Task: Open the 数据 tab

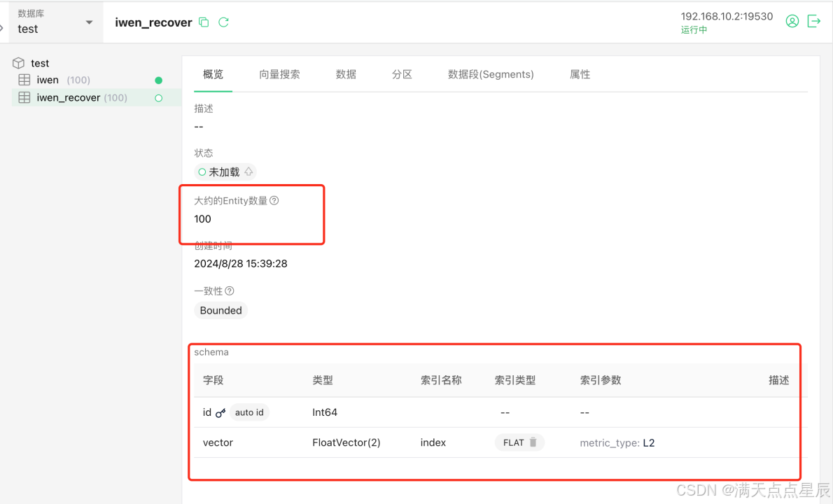Action: coord(346,74)
